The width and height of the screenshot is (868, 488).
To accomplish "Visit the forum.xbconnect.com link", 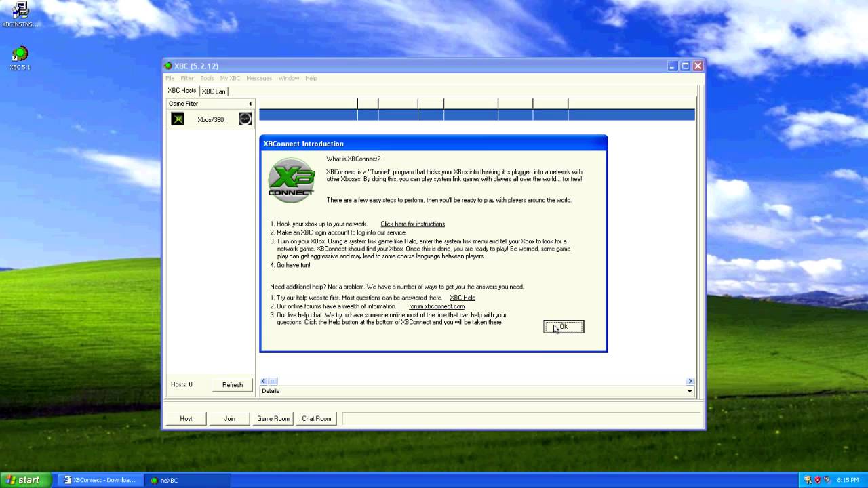I will click(437, 306).
